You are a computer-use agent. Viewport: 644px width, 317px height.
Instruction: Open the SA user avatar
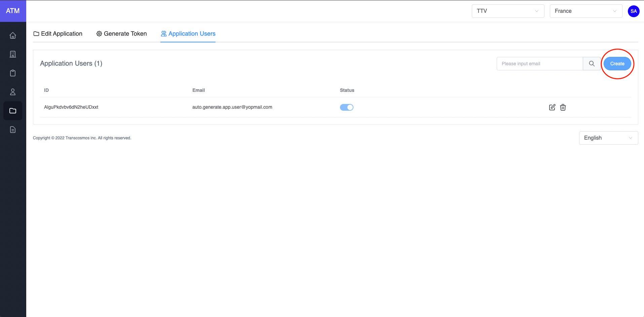[633, 11]
